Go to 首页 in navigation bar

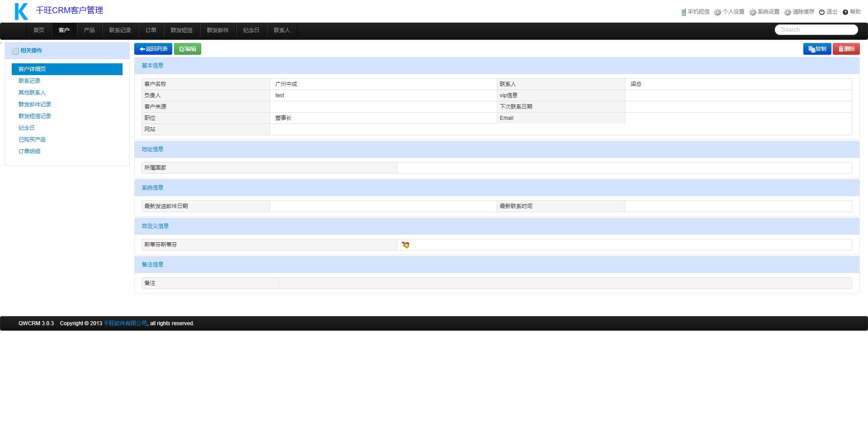coord(39,30)
